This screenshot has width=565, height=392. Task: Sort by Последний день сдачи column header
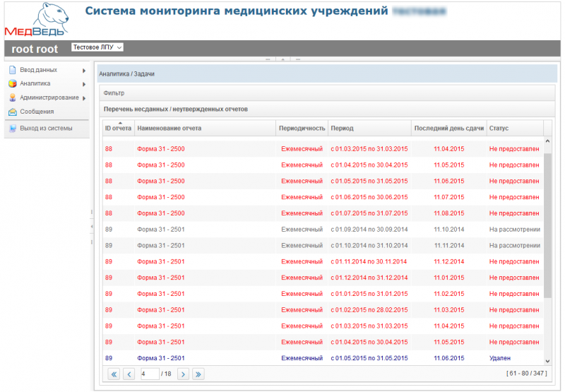(x=449, y=129)
